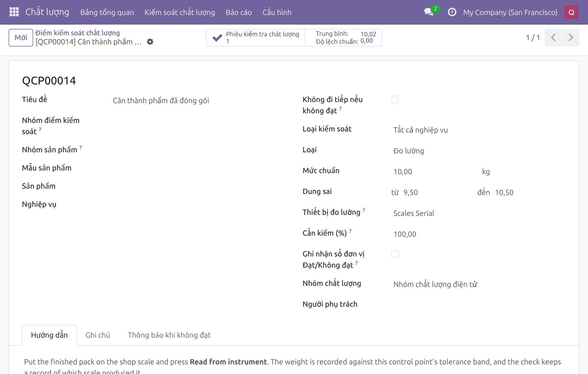Go to next record arrow
This screenshot has height=374, width=588.
[x=571, y=37]
